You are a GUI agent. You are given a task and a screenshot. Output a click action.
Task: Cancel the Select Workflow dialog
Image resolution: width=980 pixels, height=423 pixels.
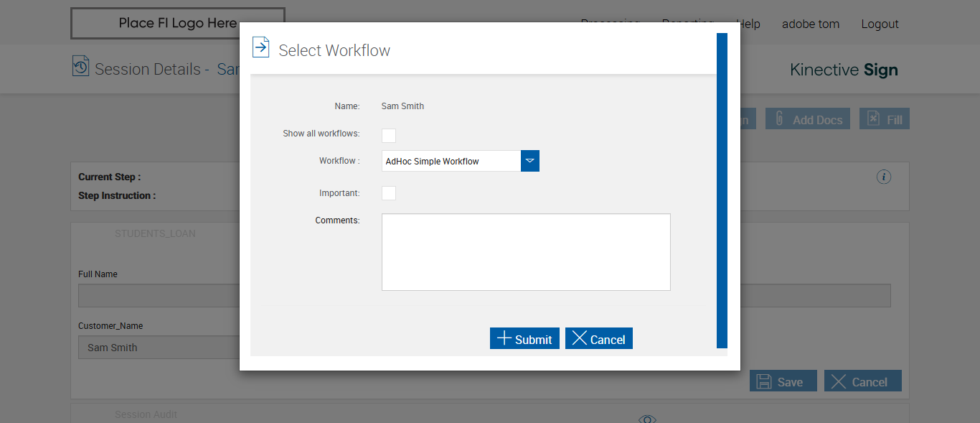point(598,339)
